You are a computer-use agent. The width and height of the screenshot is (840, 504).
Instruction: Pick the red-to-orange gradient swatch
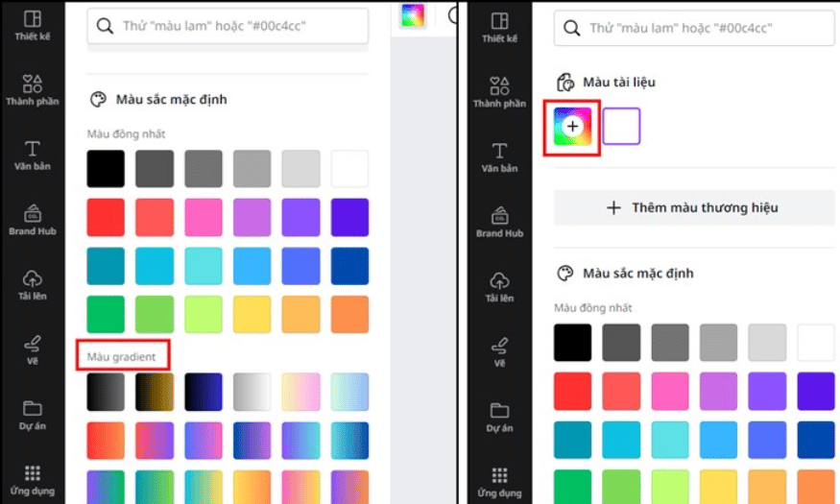tap(106, 441)
